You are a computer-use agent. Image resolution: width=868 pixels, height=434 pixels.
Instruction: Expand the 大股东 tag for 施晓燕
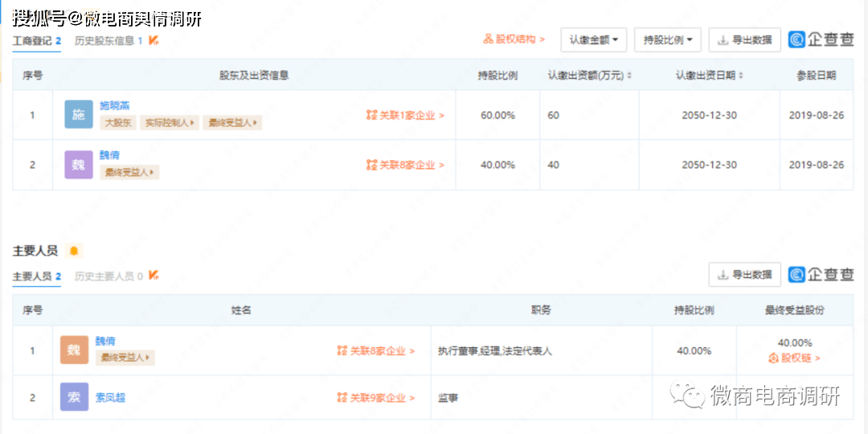(x=118, y=123)
